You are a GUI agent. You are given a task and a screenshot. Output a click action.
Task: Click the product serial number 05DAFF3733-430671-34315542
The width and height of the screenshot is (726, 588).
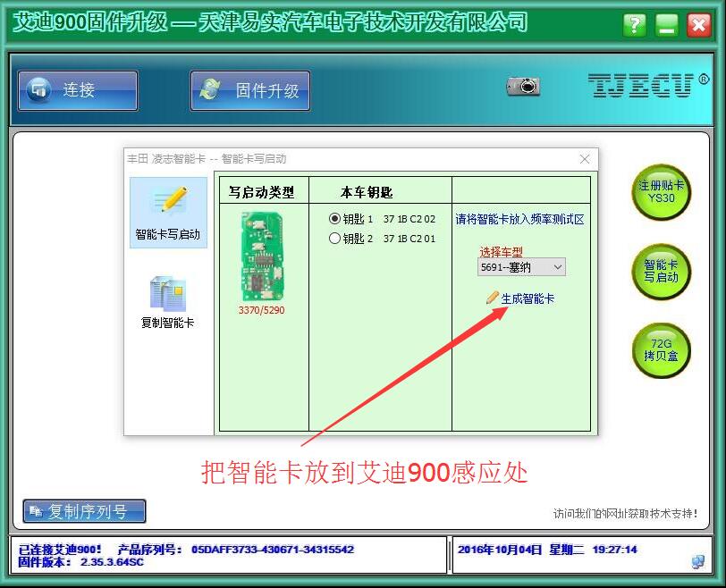(273, 550)
